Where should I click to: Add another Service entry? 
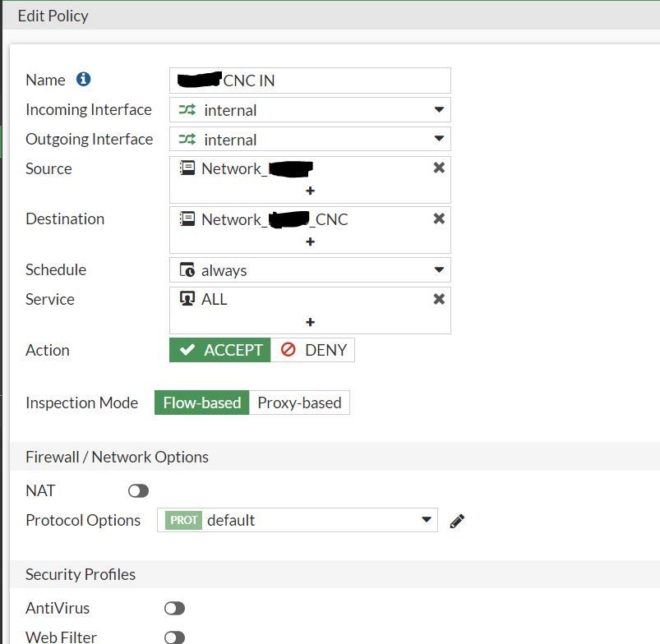click(x=310, y=322)
